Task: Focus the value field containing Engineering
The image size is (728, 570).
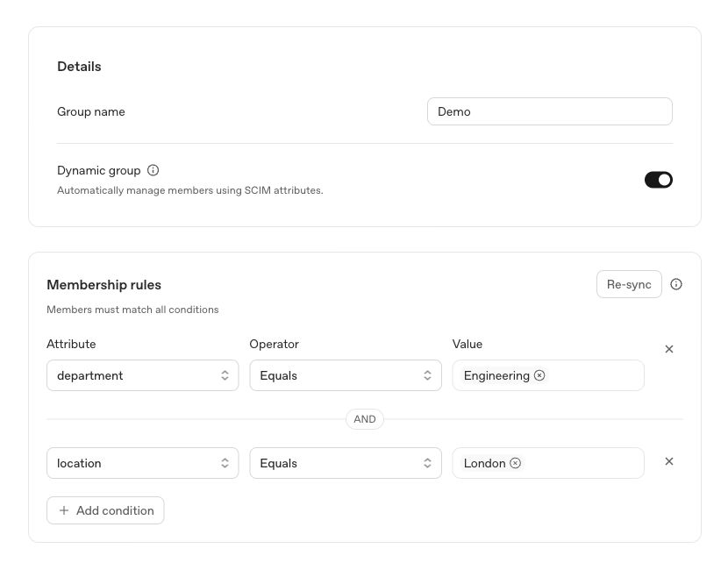Action: 548,375
